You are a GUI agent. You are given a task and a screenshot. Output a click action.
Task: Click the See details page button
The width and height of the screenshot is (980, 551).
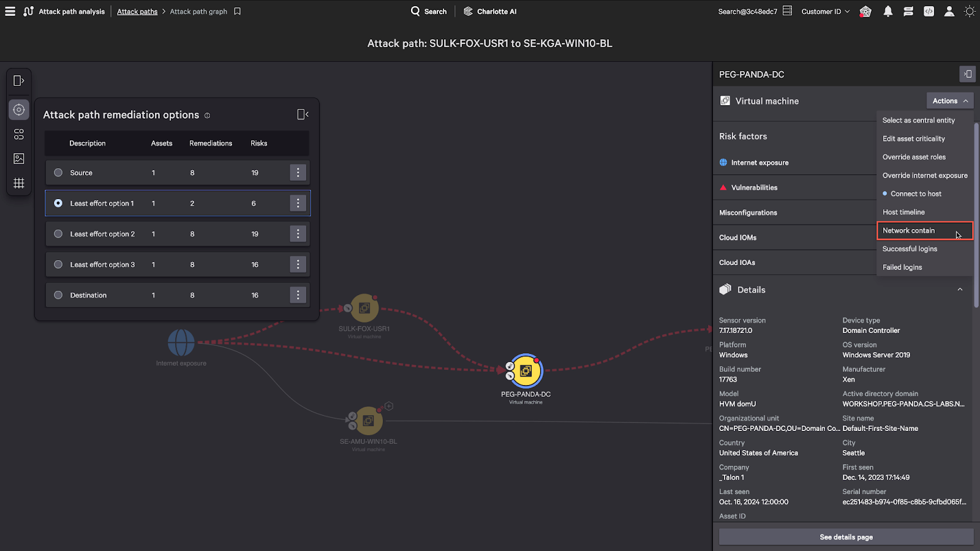tap(846, 537)
